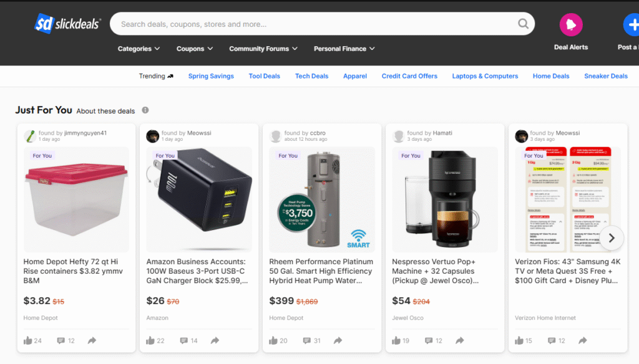This screenshot has height=364, width=639.
Task: Open the Deal Alerts bell icon
Action: click(x=570, y=24)
